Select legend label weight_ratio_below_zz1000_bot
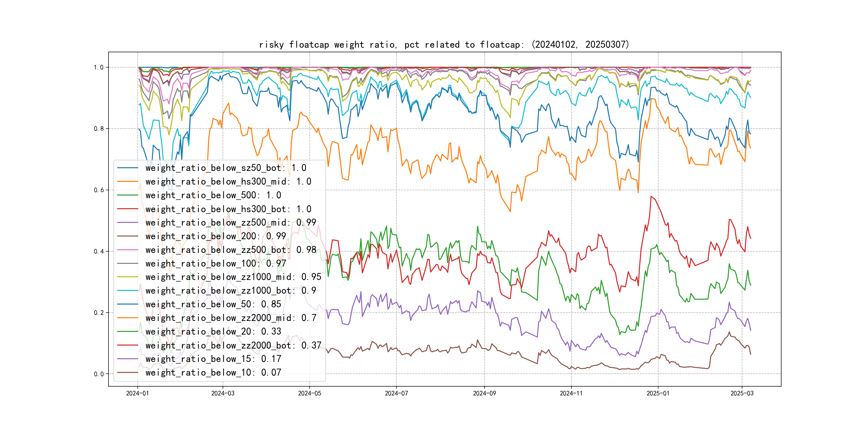The height and width of the screenshot is (434, 868). coord(230,291)
